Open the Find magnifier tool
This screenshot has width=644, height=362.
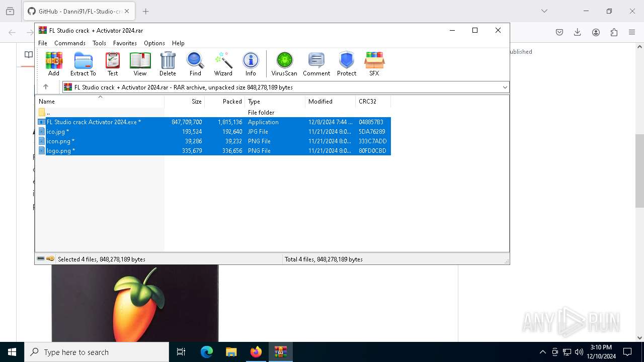(x=195, y=64)
